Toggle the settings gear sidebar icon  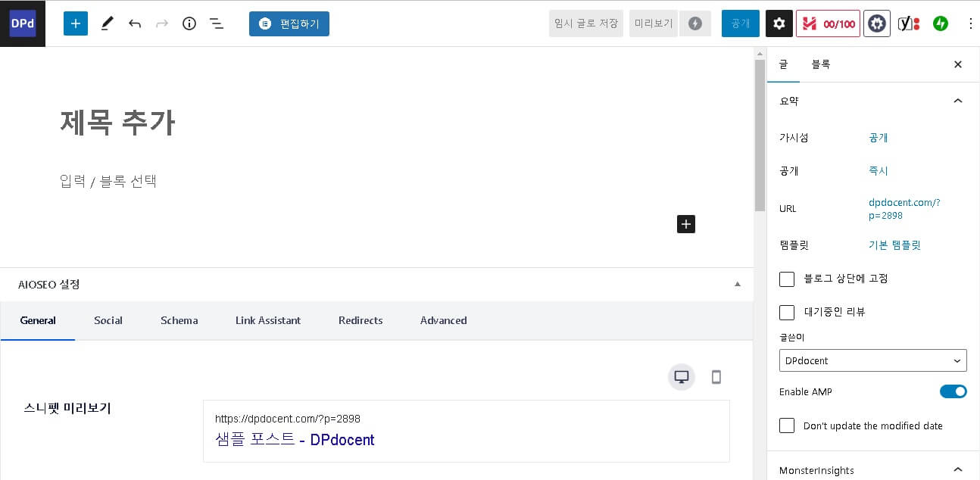point(779,23)
